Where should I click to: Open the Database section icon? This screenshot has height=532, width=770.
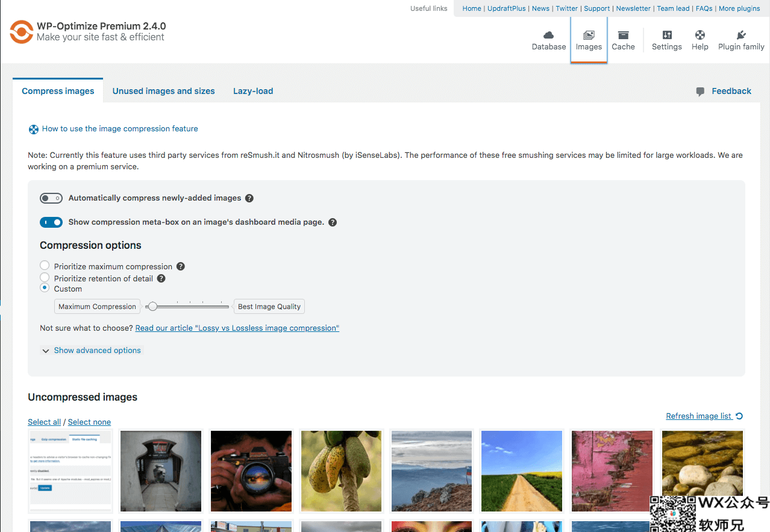coord(548,35)
